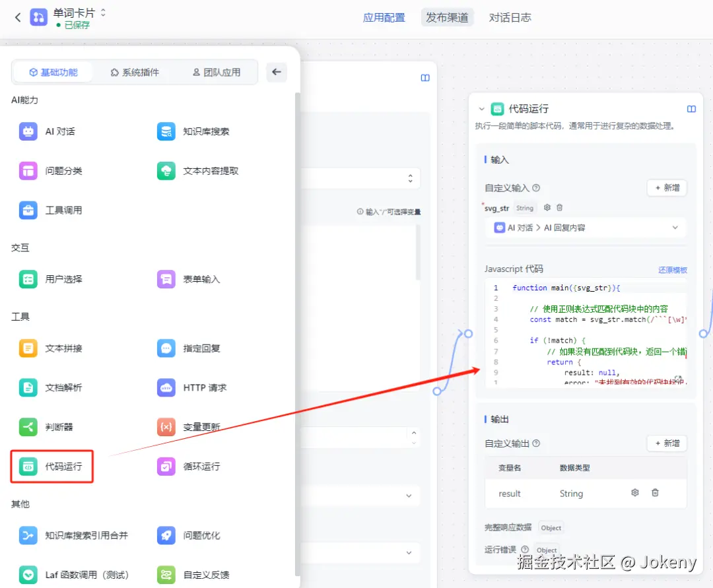Click the scrollbar in left card text area
The image size is (713, 588).
417,253
